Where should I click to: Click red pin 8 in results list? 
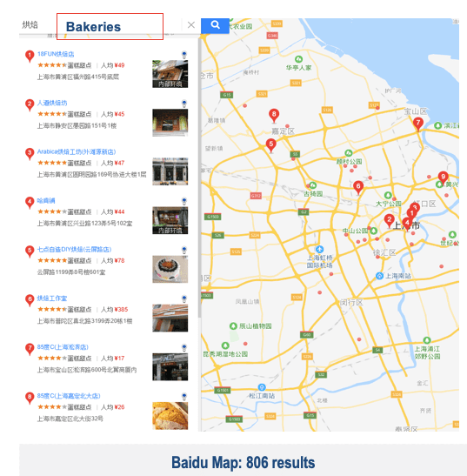click(x=30, y=398)
